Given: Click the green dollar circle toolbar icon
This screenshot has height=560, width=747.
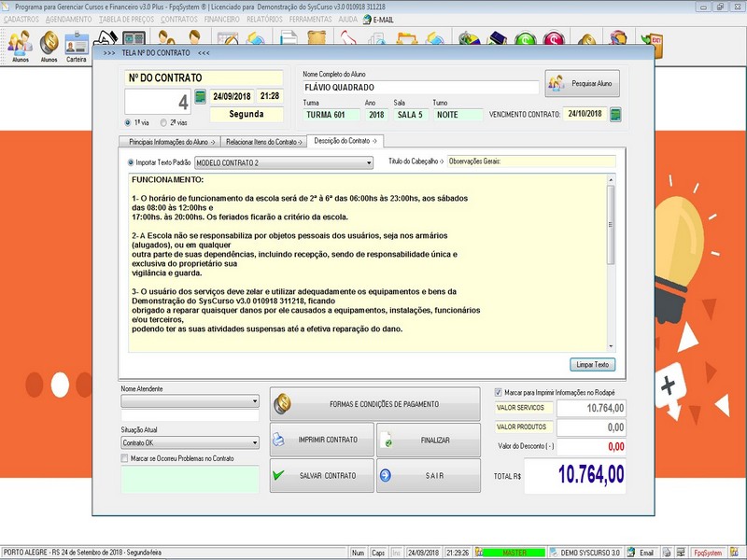Looking at the screenshot, I should click(x=526, y=39).
